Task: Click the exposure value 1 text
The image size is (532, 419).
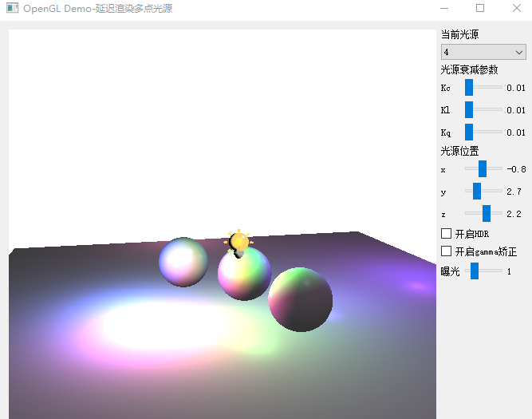Action: click(x=509, y=271)
